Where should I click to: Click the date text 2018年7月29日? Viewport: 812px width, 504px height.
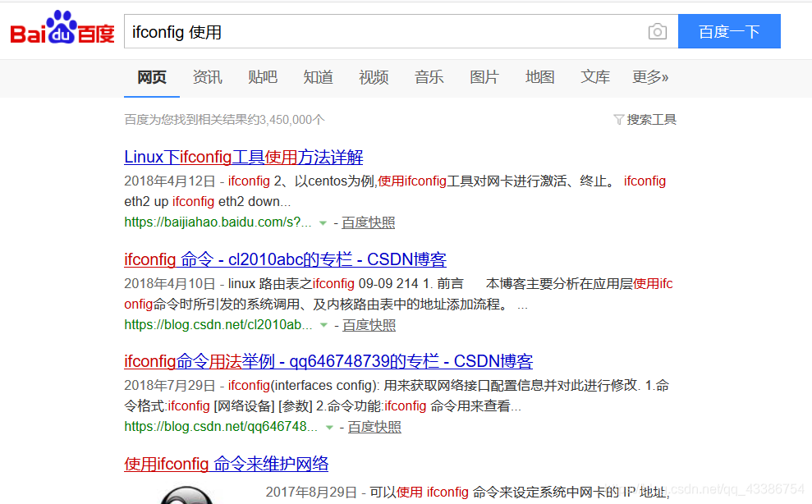tap(170, 386)
